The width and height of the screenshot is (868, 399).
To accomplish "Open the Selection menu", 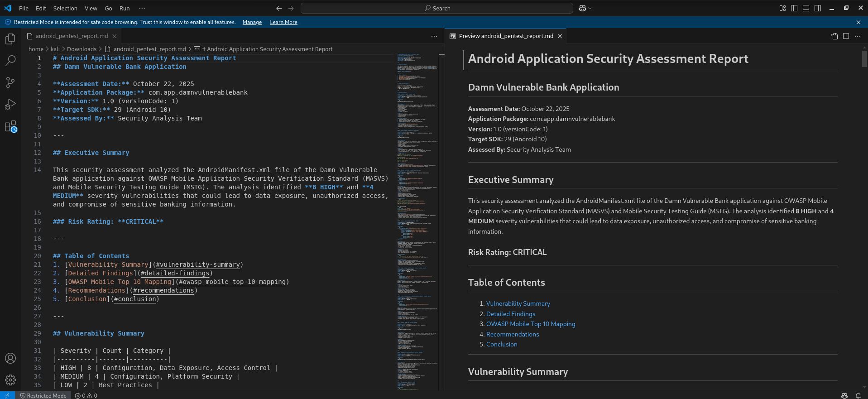I will click(65, 8).
